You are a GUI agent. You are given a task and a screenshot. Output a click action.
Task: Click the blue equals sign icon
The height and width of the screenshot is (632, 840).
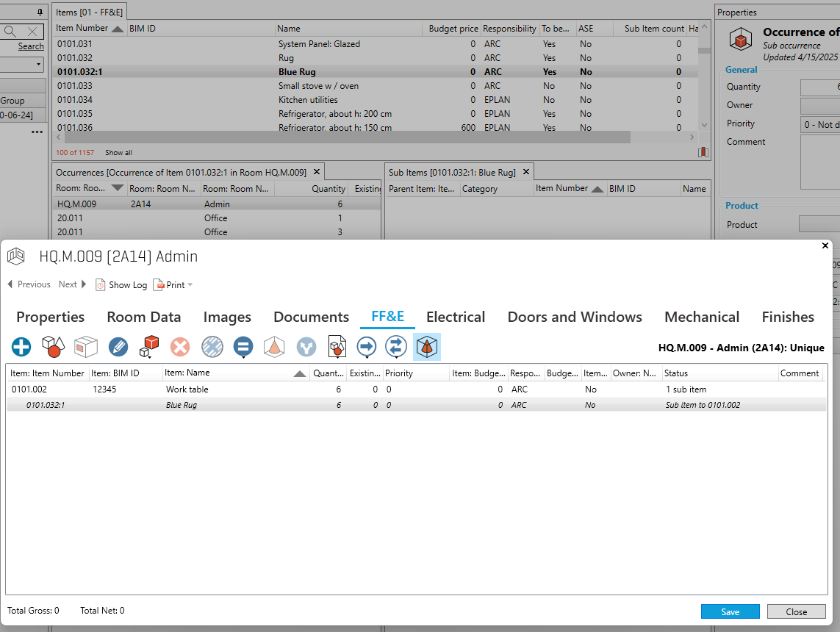point(243,346)
